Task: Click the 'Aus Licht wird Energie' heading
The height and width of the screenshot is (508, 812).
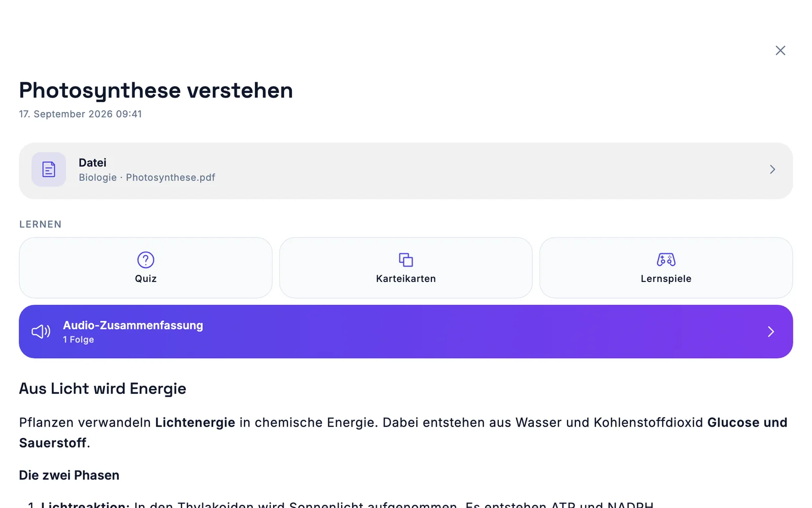Action: 103,389
